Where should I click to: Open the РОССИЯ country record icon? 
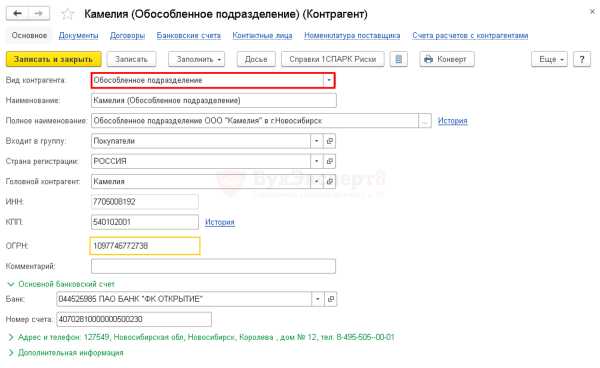click(329, 161)
